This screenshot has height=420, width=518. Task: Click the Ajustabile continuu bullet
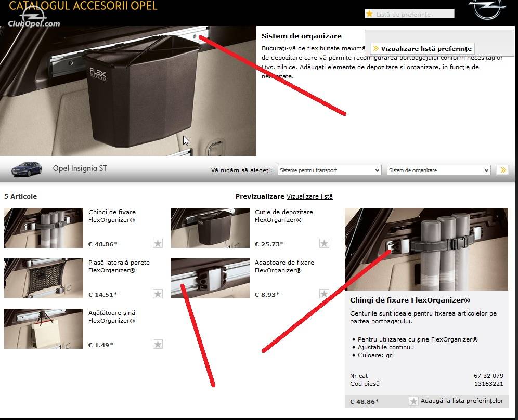386,347
